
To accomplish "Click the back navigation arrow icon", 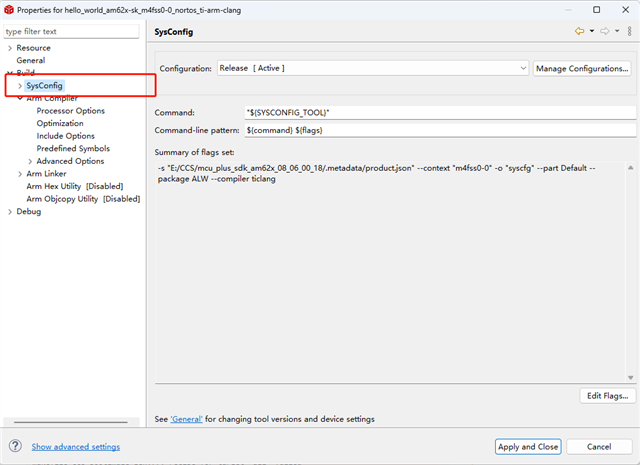I will click(x=579, y=32).
